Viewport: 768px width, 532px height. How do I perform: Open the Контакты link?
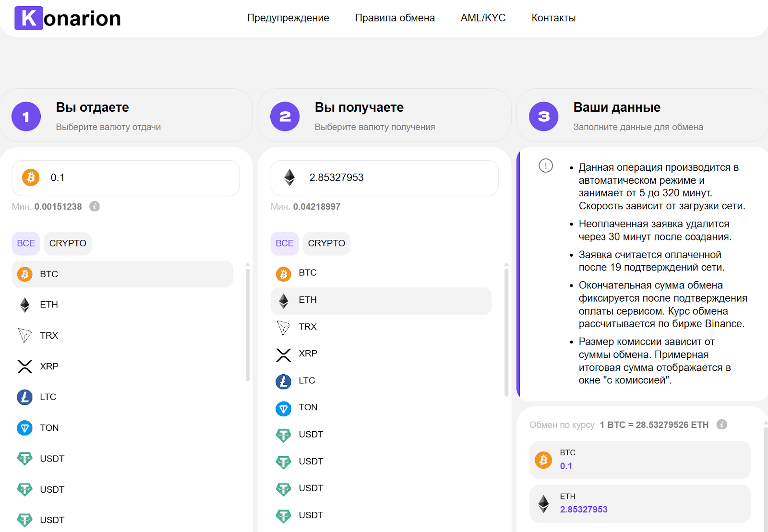click(553, 18)
